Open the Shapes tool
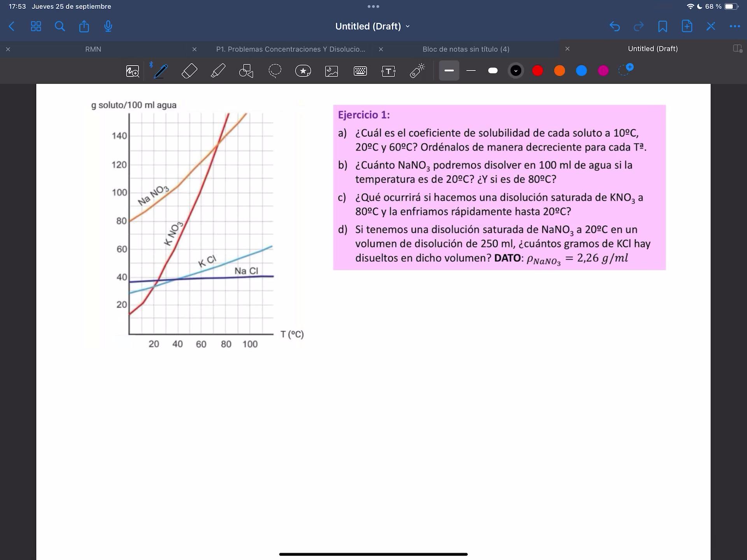Image resolution: width=747 pixels, height=560 pixels. click(246, 71)
